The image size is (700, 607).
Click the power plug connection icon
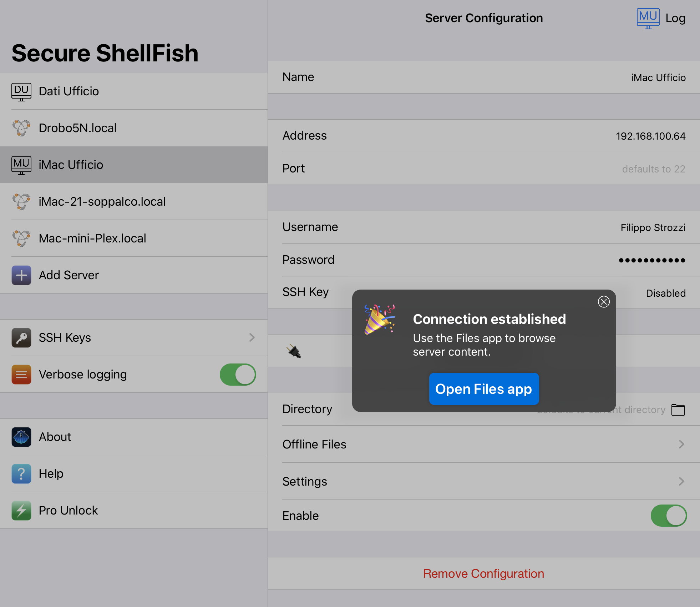294,351
